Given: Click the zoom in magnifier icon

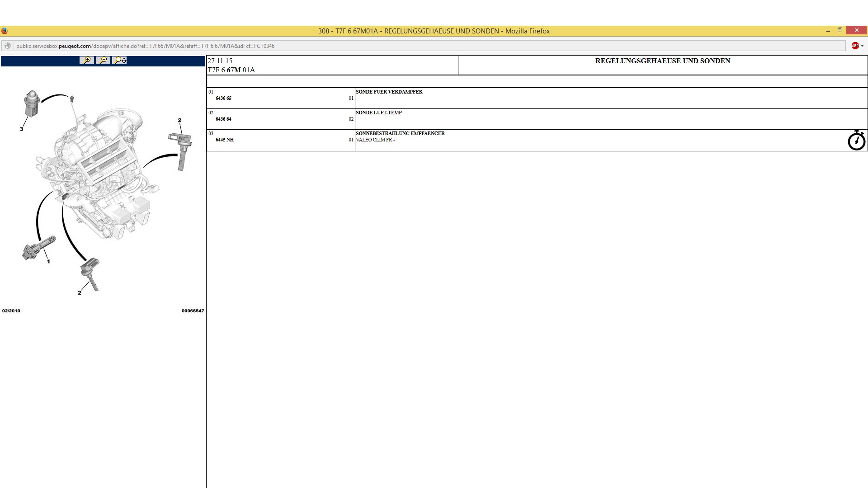Looking at the screenshot, I should click(x=87, y=60).
